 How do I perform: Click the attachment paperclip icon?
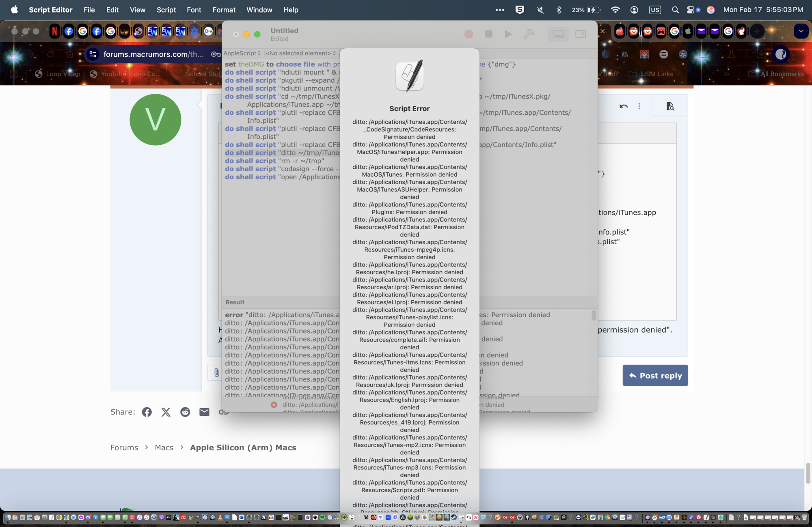(x=216, y=372)
